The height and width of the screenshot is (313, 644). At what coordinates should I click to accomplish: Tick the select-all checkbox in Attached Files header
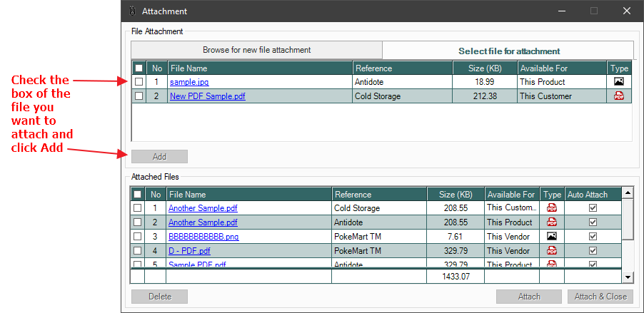(x=137, y=194)
